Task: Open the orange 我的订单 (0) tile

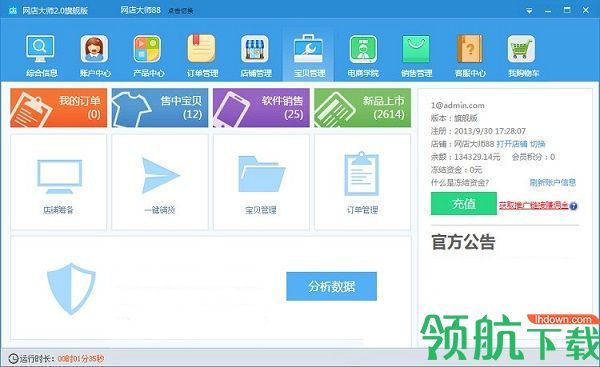Action: tap(58, 108)
